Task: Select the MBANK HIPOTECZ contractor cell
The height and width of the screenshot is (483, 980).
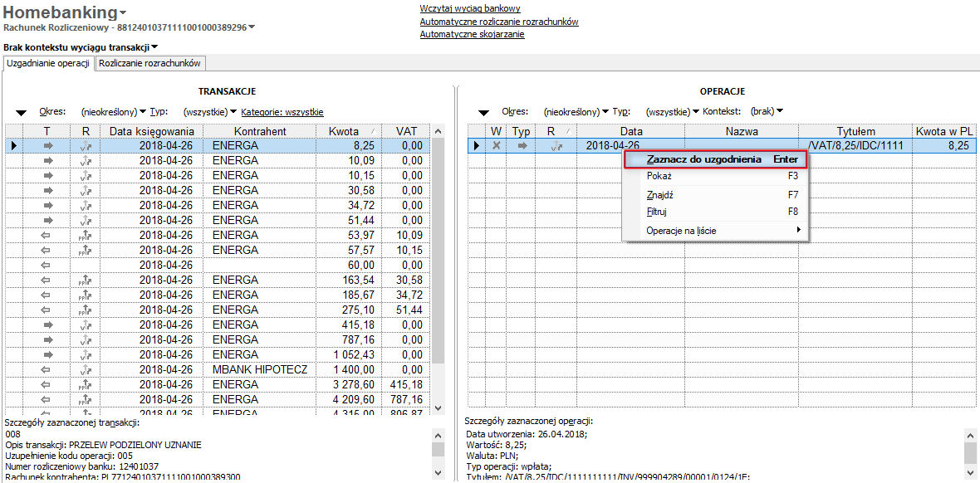Action: tap(260, 370)
